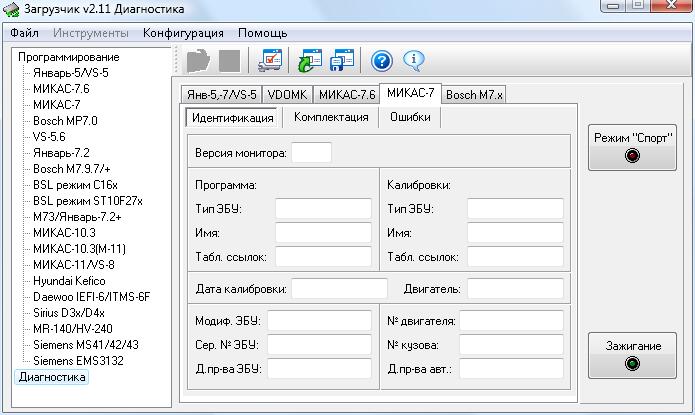
Task: Select МИКАС-11/VS-8 tree item
Action: tap(74, 265)
